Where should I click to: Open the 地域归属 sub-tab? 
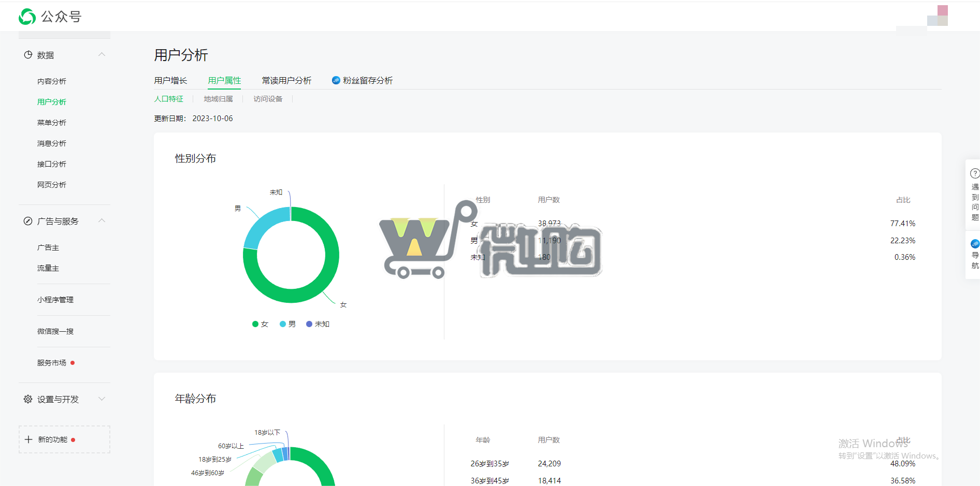(x=219, y=99)
